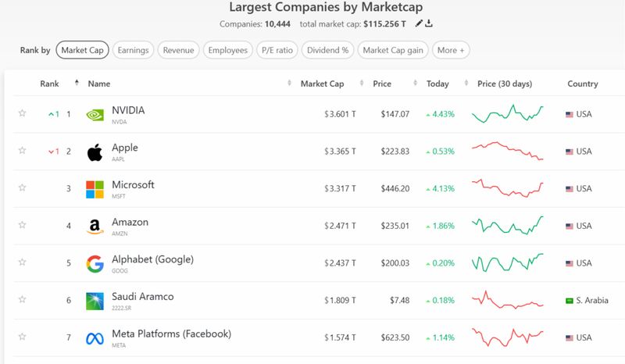Click the Saudi Aramco logo icon
Image resolution: width=625 pixels, height=364 pixels.
point(95,302)
